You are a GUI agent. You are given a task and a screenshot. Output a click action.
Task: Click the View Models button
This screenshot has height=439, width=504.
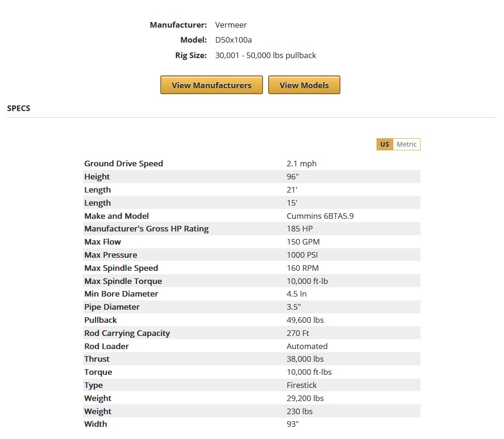click(304, 85)
